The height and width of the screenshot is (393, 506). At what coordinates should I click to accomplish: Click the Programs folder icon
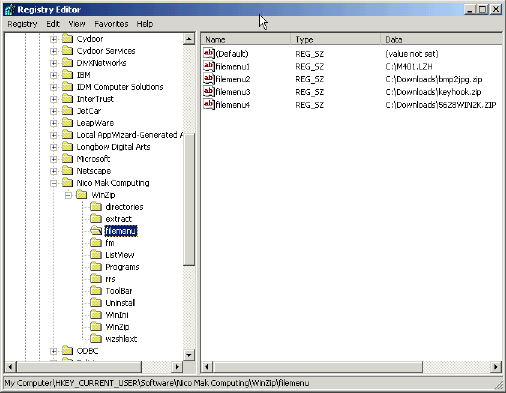(96, 267)
